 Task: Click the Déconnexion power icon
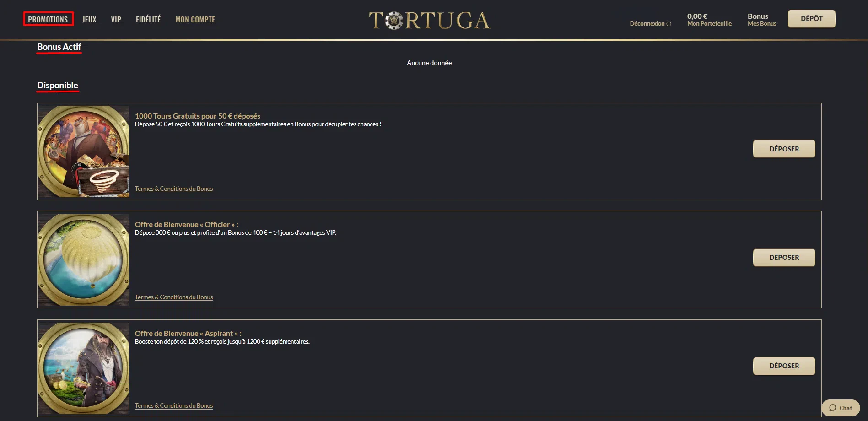[669, 24]
